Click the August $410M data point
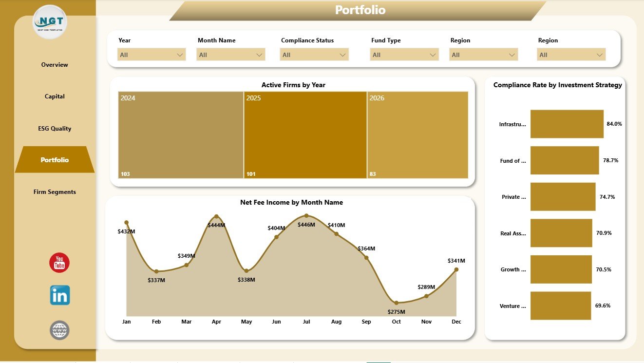 [336, 234]
